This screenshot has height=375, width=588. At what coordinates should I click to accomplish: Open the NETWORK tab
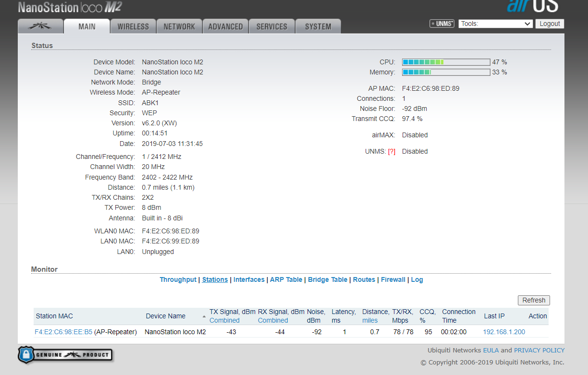tap(179, 26)
